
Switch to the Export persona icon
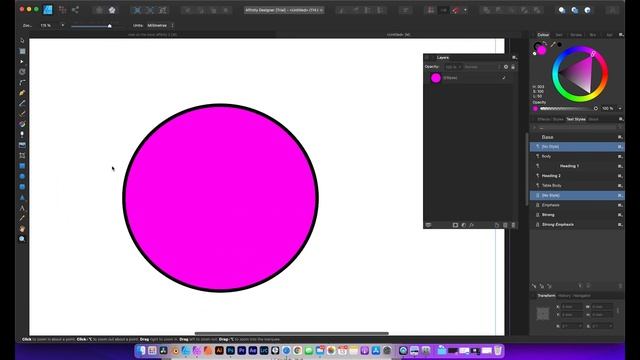(x=75, y=10)
